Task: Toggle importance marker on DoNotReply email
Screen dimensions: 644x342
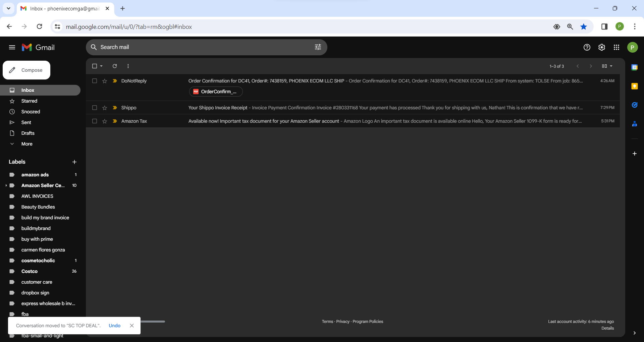Action: click(x=115, y=81)
